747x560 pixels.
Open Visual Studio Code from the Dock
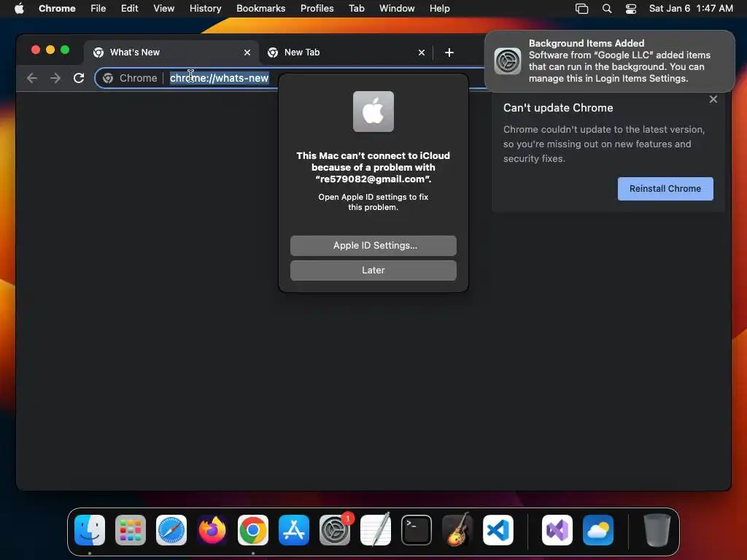coord(498,530)
